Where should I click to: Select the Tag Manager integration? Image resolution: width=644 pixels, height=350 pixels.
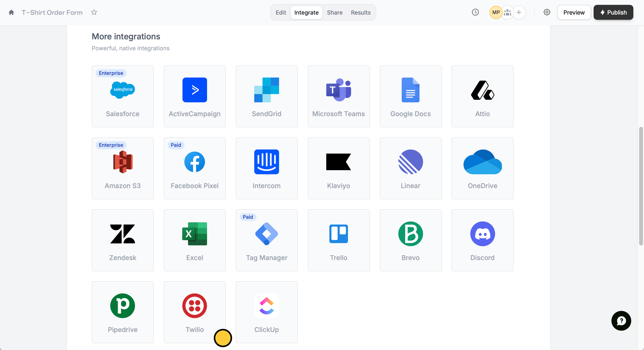pyautogui.click(x=266, y=240)
